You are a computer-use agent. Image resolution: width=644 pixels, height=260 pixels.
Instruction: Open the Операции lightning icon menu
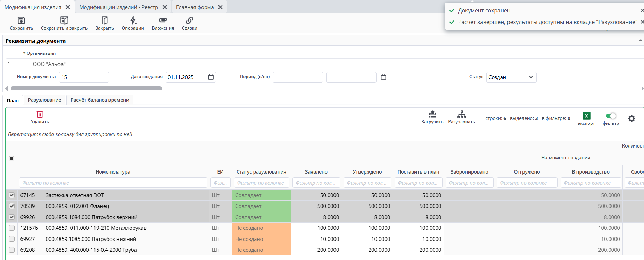point(133,20)
